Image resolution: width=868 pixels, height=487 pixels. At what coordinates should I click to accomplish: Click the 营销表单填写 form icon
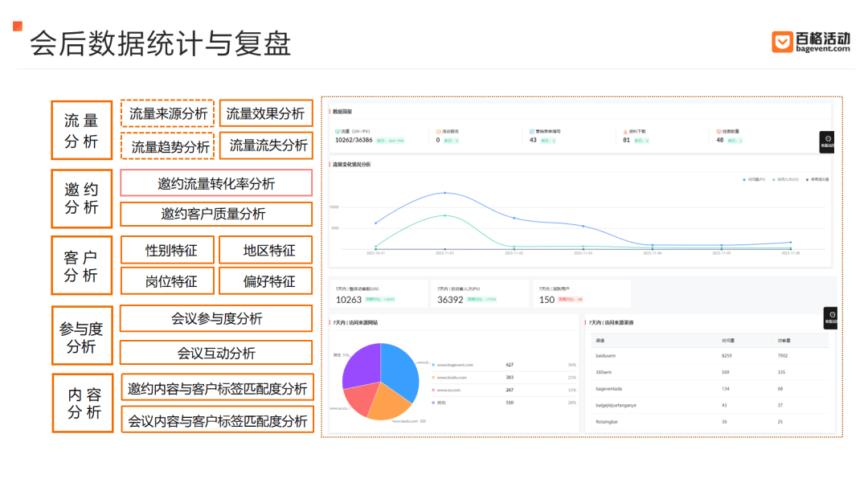[x=532, y=132]
